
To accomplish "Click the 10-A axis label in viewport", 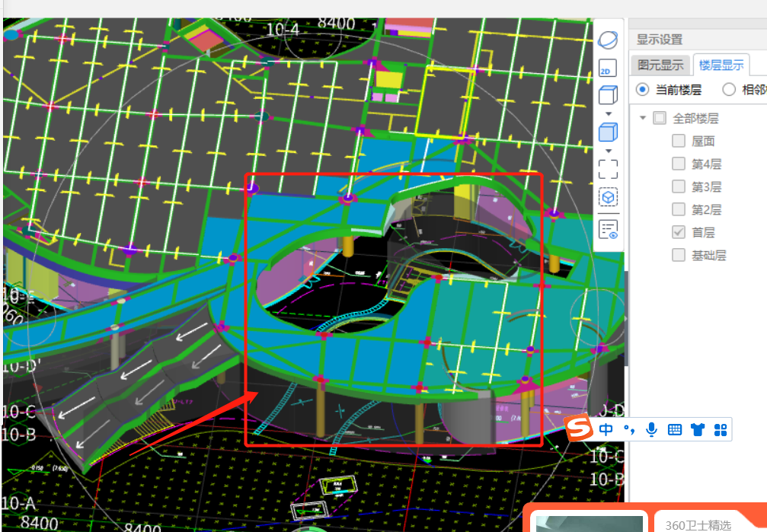I will click(18, 503).
